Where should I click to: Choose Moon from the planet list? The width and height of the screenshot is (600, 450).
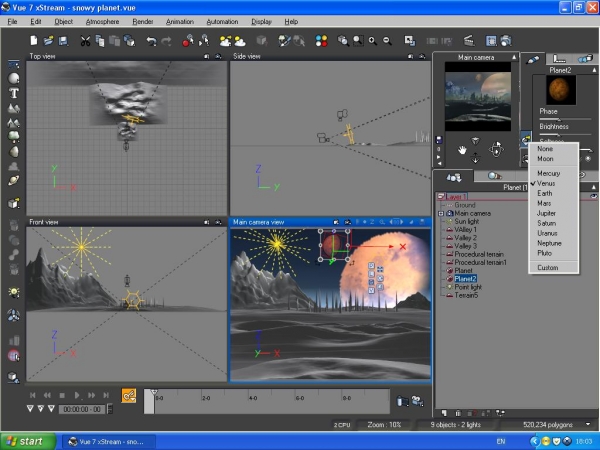553,158
